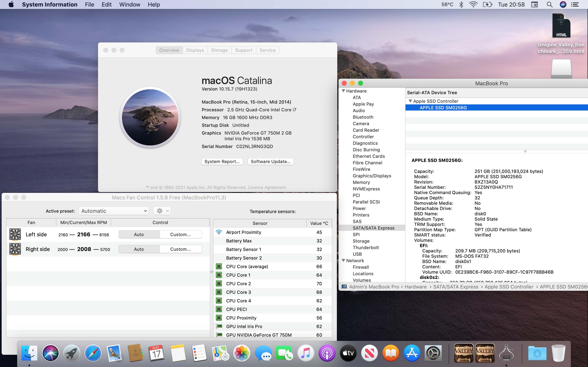Set Right side fan to Auto

tap(139, 249)
